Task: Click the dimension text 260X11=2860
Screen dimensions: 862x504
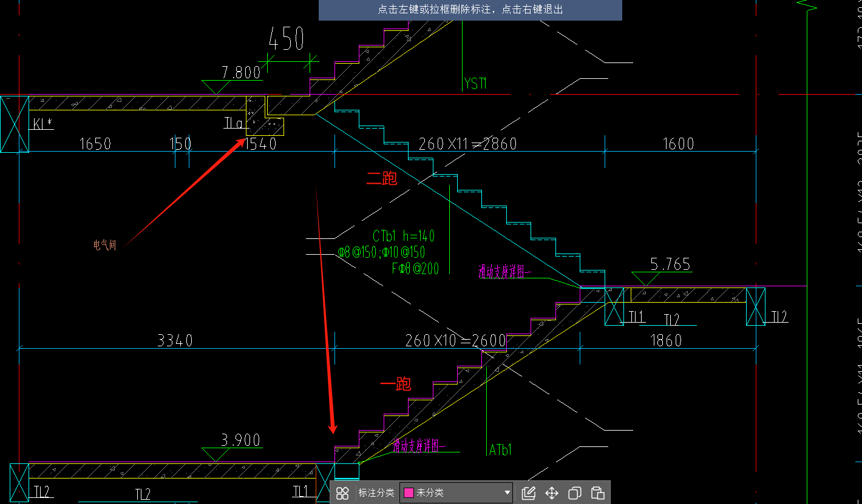Action: tap(468, 144)
